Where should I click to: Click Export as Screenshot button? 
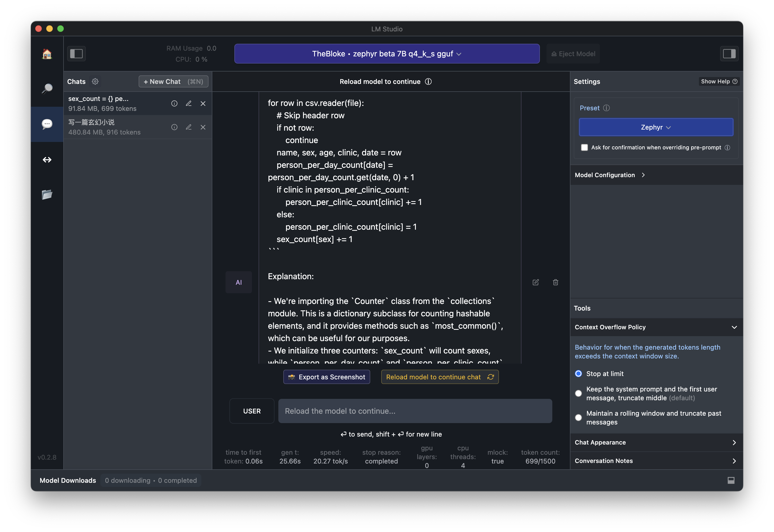[326, 377]
